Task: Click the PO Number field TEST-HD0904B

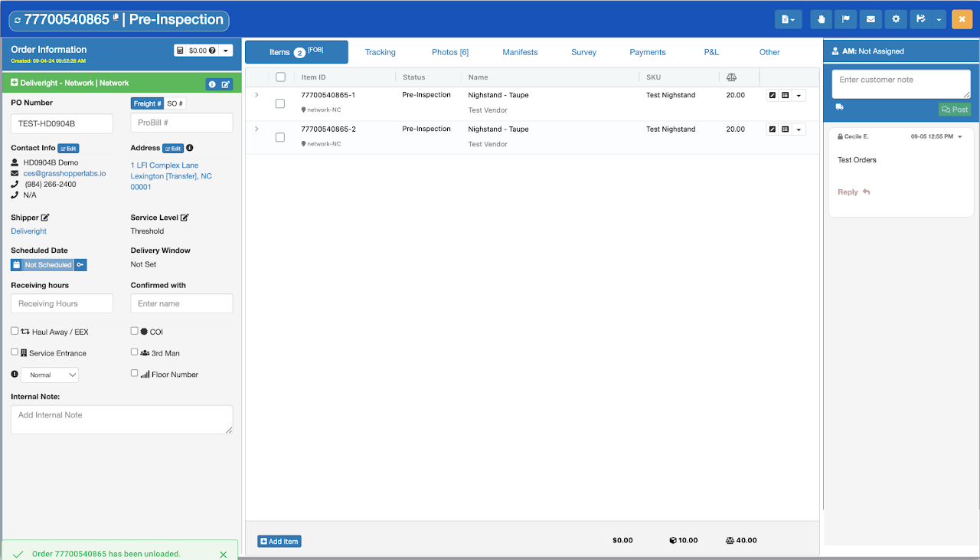Action: coord(62,123)
